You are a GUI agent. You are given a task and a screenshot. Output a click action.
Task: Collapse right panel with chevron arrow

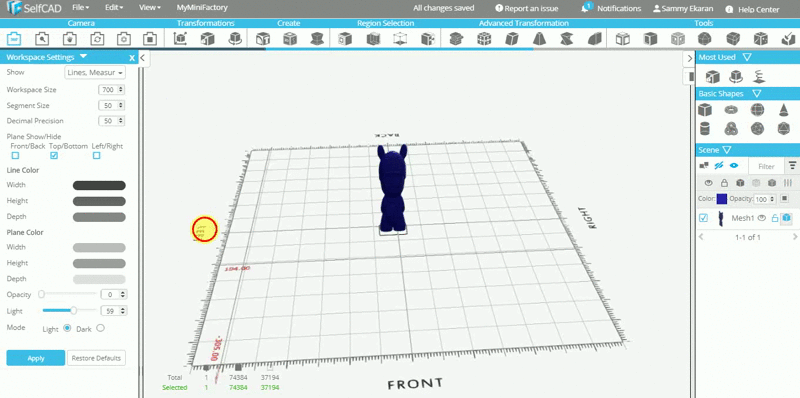(x=690, y=58)
